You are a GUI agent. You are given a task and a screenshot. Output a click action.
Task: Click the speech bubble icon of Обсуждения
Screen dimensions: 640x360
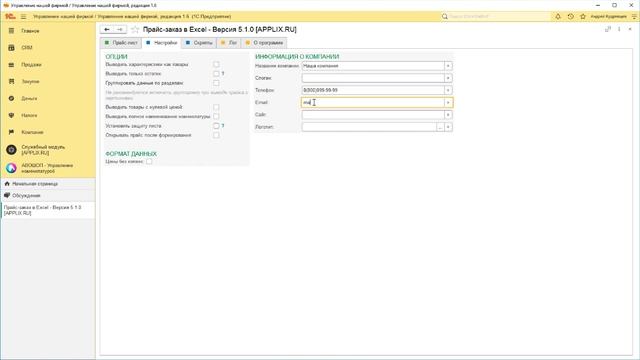[x=7, y=196]
